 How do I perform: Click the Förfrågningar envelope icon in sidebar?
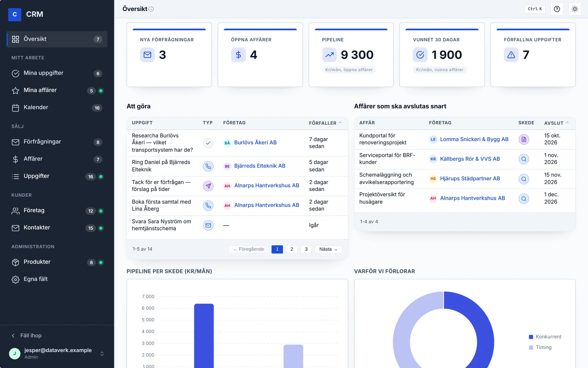pyautogui.click(x=15, y=142)
